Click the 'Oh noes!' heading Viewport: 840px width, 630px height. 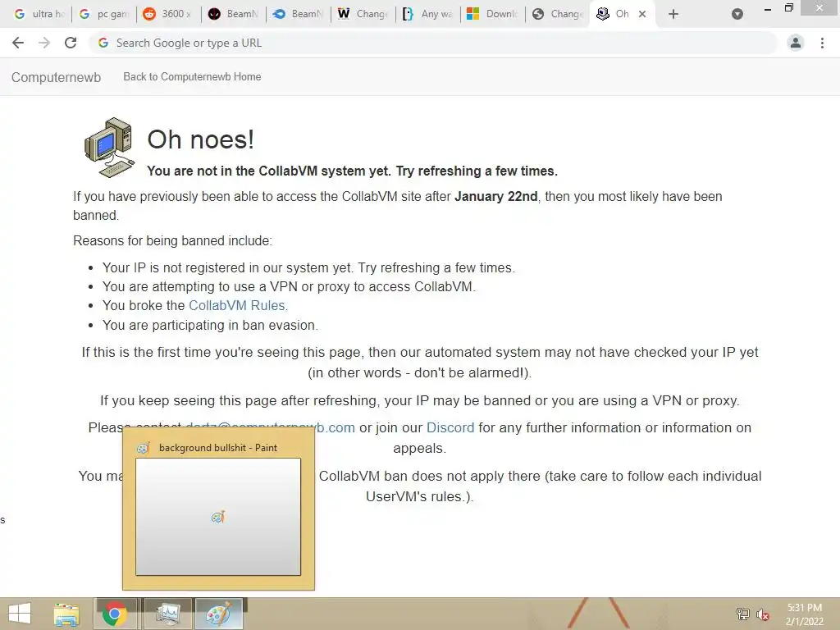click(x=200, y=139)
